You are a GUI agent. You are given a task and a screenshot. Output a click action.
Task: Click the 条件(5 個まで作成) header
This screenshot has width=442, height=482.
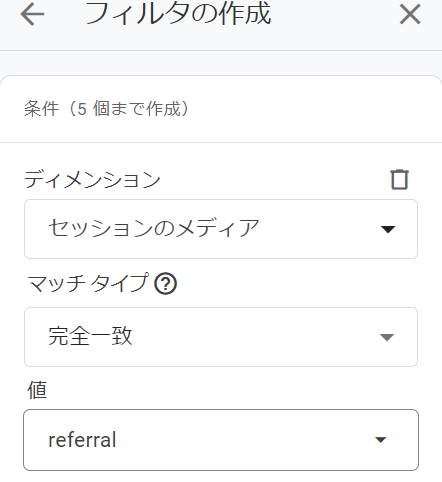107,109
